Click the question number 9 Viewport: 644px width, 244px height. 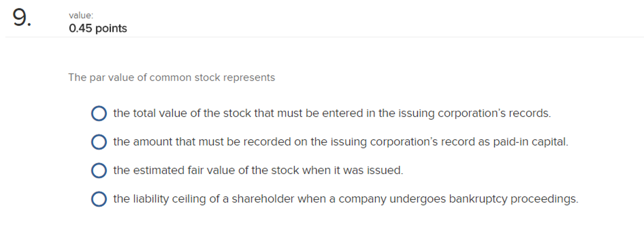point(22,17)
